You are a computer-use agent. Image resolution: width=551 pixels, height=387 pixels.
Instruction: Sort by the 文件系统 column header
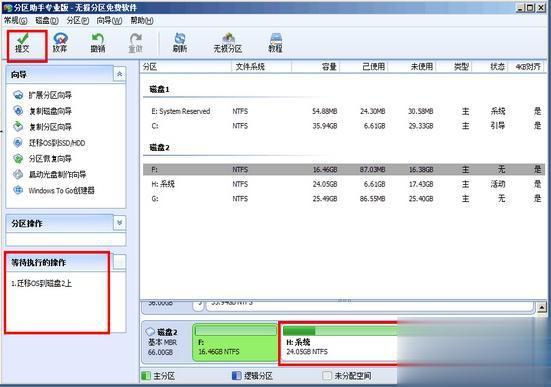tap(261, 66)
